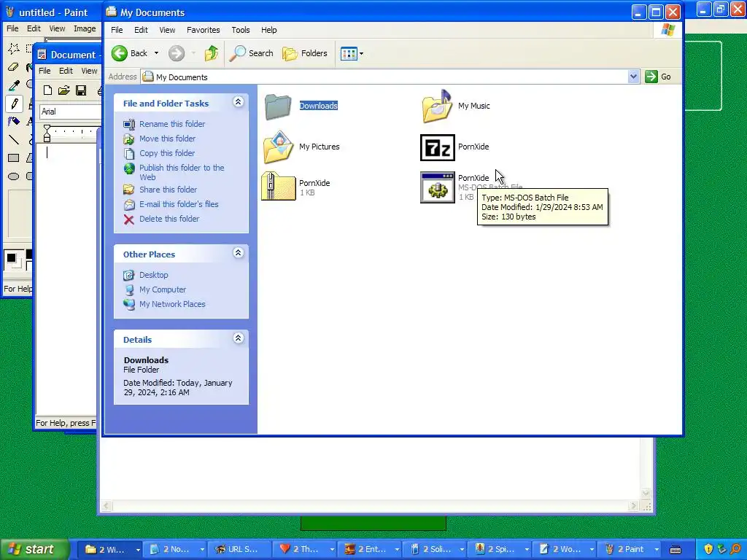Click E-mail this folder's files
The width and height of the screenshot is (747, 560).
179,204
